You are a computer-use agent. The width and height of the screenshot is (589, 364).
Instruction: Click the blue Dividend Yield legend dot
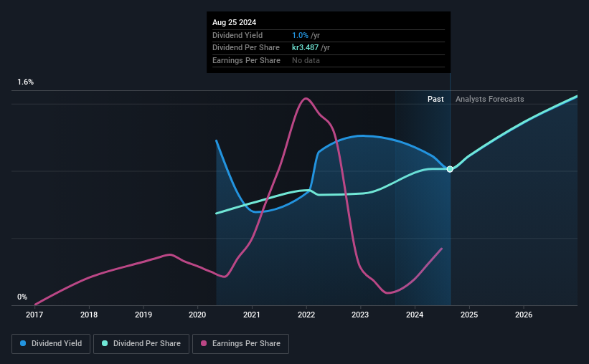[23, 343]
